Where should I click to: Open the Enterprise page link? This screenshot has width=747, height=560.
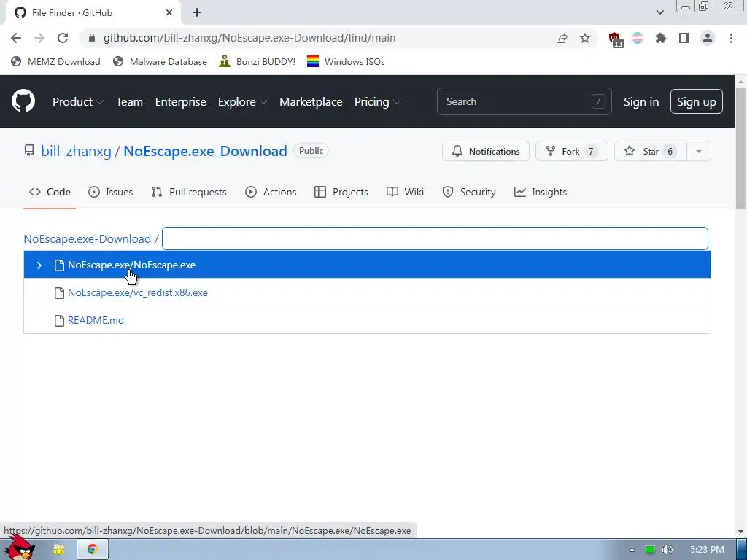coord(181,101)
